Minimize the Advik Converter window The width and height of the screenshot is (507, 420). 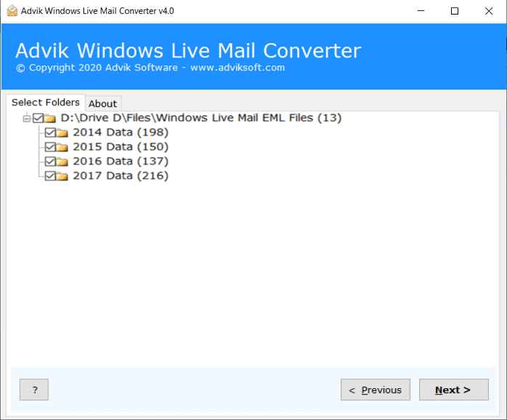(421, 11)
